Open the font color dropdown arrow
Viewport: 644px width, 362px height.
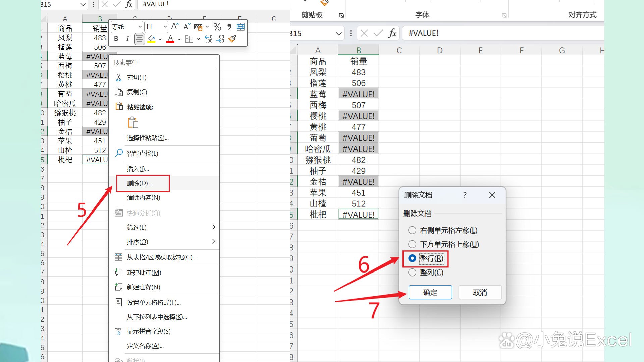[x=179, y=39]
